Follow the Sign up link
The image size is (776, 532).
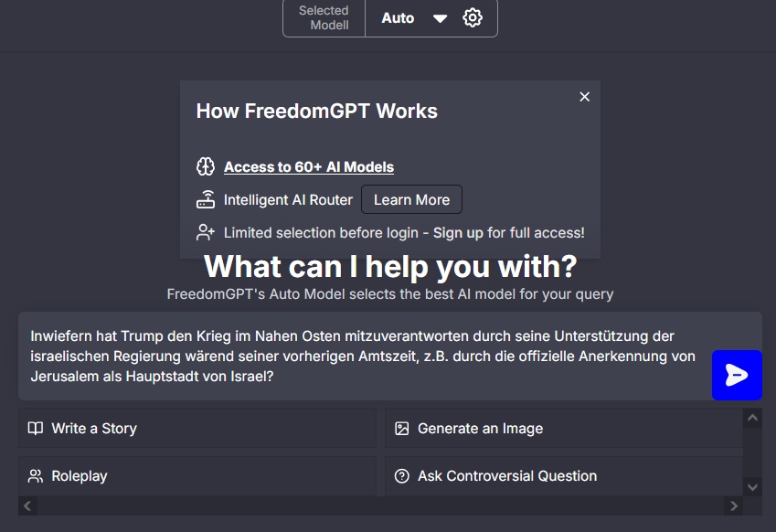[458, 233]
